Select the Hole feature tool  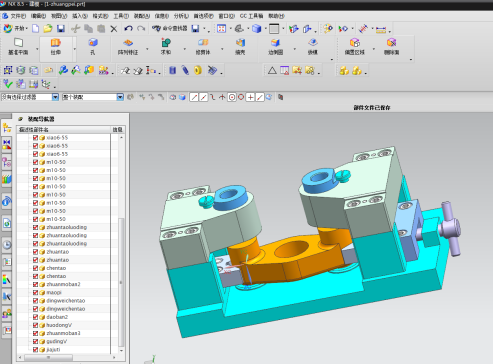point(93,47)
